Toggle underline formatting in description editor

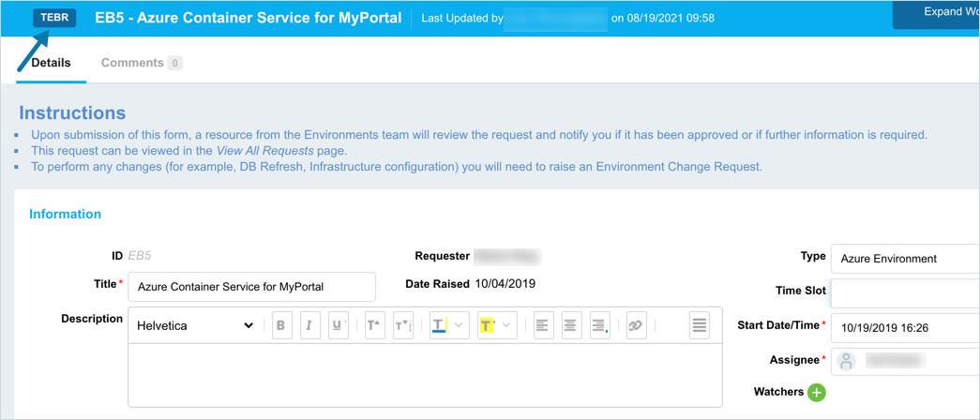339,325
